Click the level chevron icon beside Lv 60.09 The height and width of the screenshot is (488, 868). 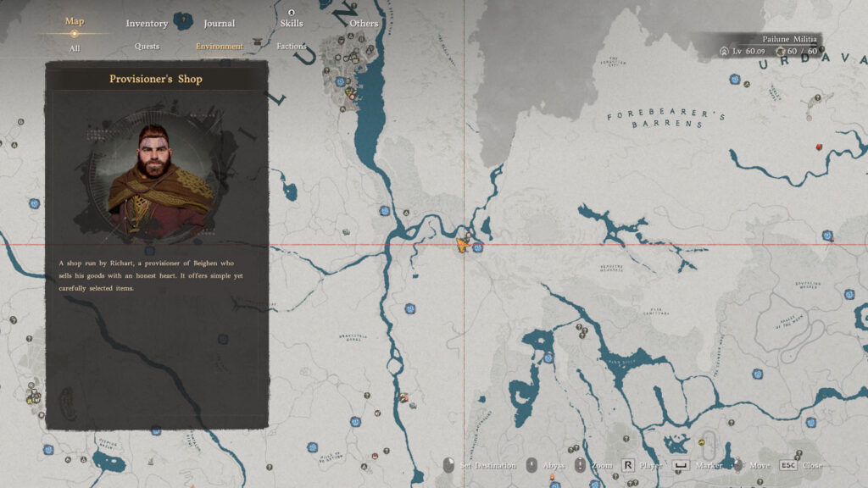click(x=724, y=51)
